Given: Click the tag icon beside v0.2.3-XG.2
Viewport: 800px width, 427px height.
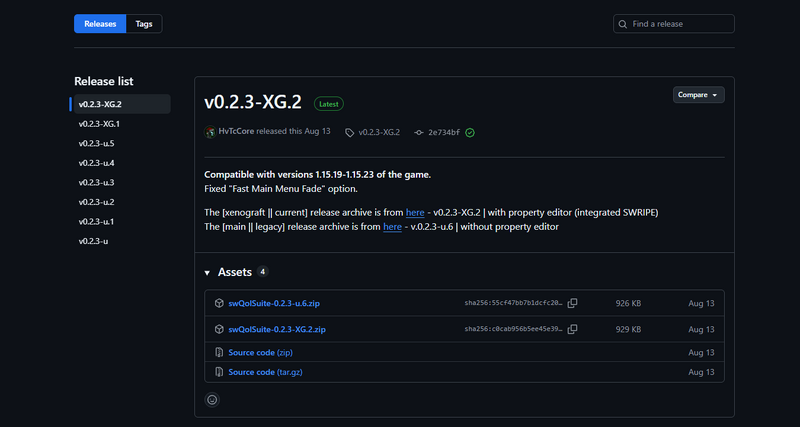Looking at the screenshot, I should (x=349, y=133).
